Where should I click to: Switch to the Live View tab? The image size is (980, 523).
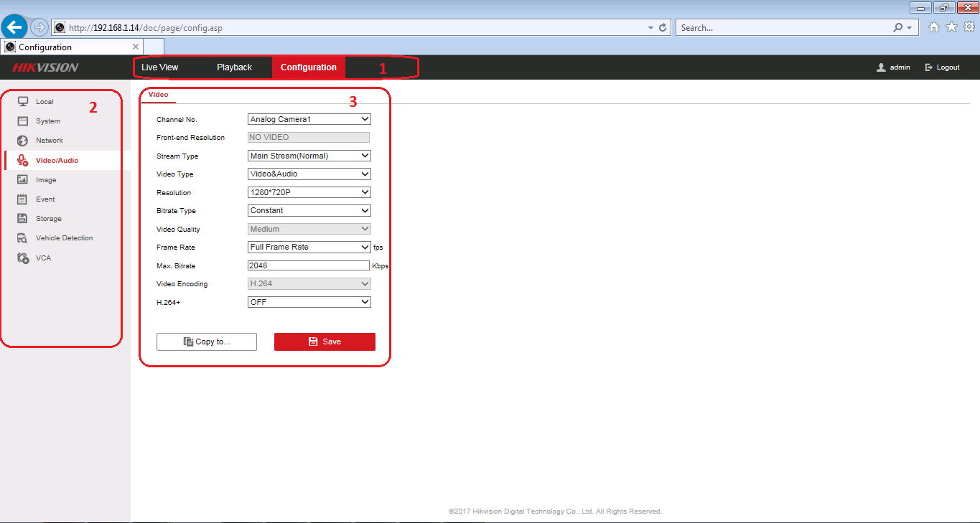(x=159, y=67)
